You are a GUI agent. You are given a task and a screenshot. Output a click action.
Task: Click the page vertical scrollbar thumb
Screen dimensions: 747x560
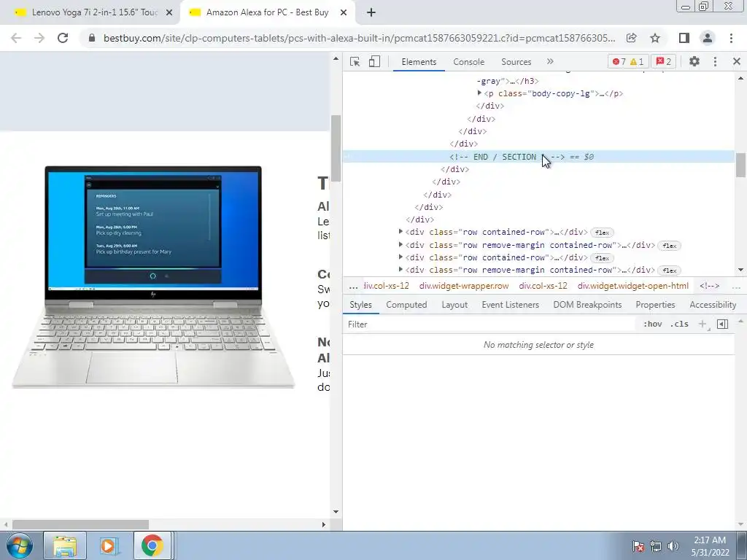(336, 148)
